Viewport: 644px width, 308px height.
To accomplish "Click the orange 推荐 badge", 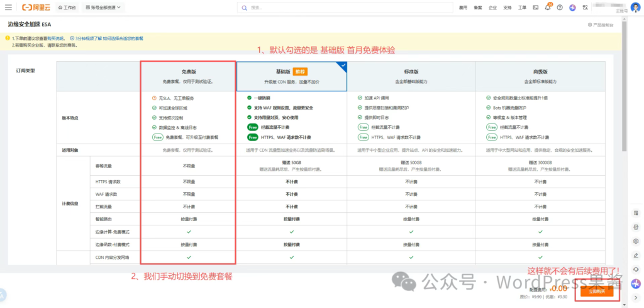I will (x=300, y=71).
